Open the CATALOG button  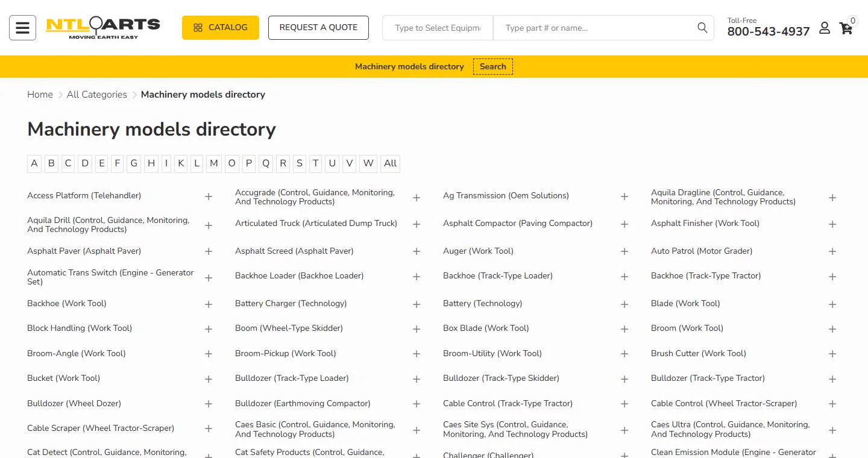[221, 28]
